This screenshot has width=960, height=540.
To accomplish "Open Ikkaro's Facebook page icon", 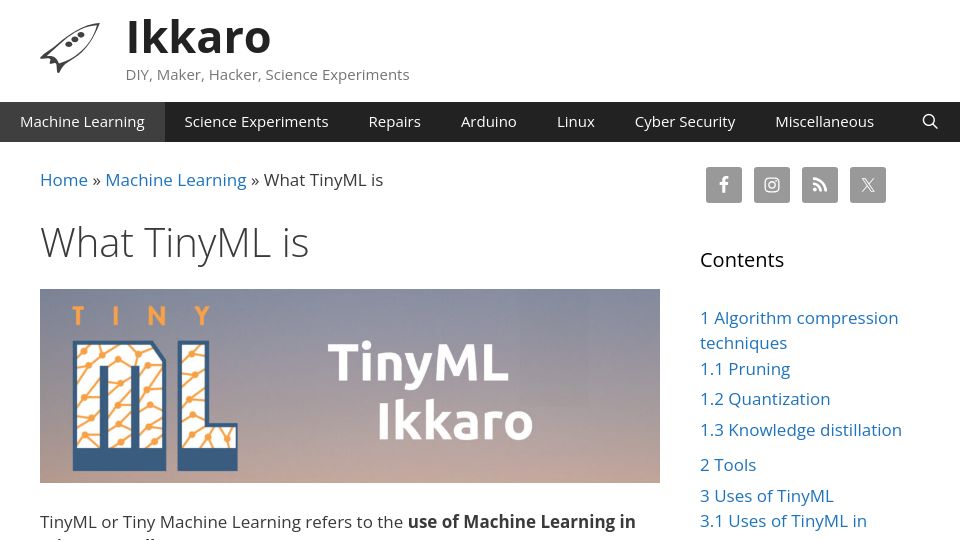I will [x=724, y=185].
